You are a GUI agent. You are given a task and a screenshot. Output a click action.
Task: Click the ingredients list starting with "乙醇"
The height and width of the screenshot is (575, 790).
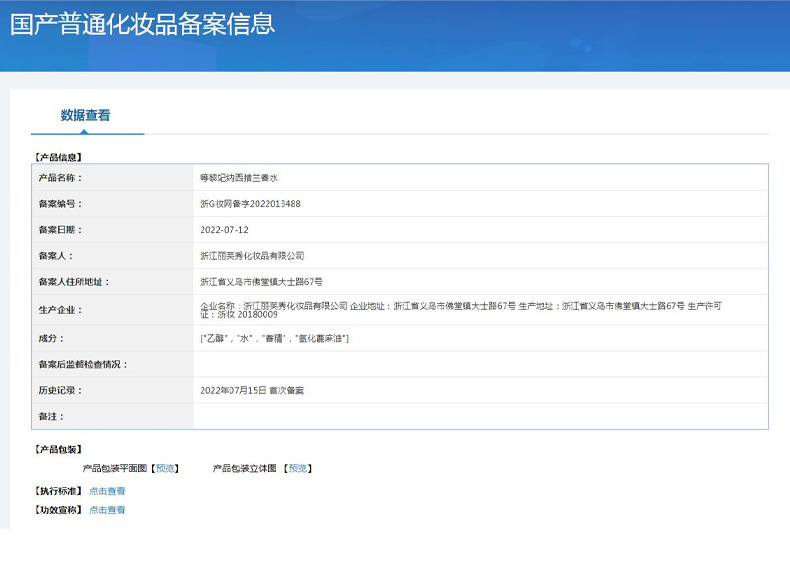(275, 338)
